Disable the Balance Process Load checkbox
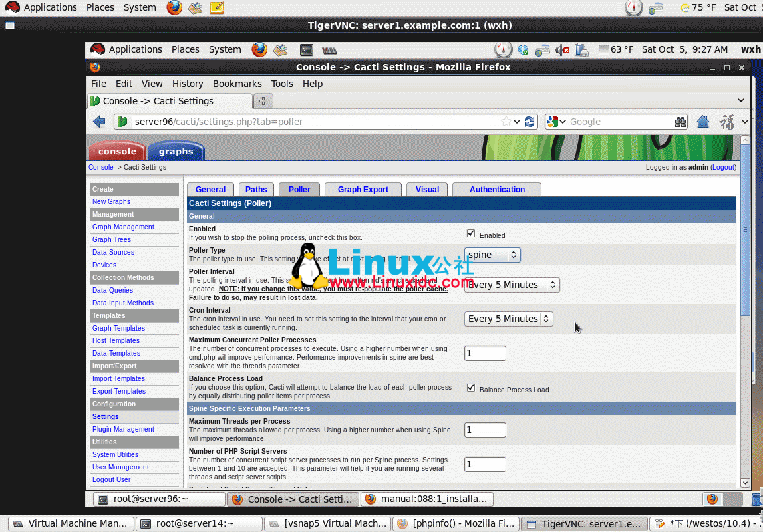The image size is (763, 532). tap(471, 387)
